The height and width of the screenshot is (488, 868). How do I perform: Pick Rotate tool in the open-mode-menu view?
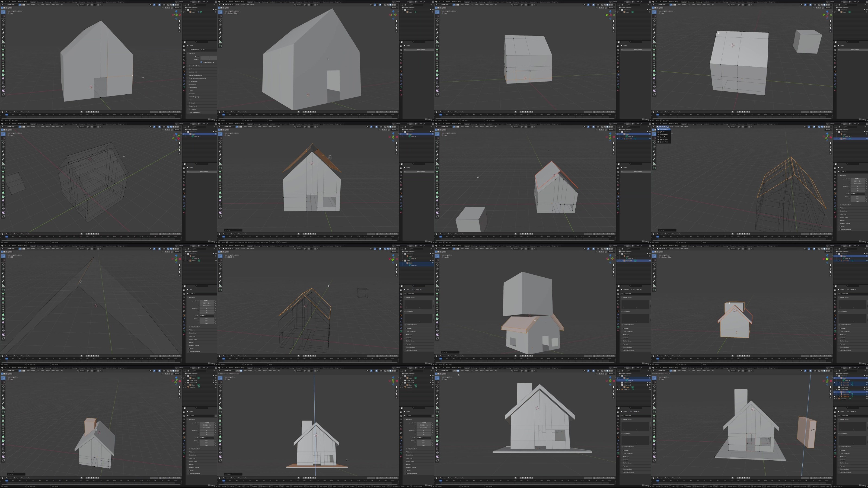(x=654, y=147)
